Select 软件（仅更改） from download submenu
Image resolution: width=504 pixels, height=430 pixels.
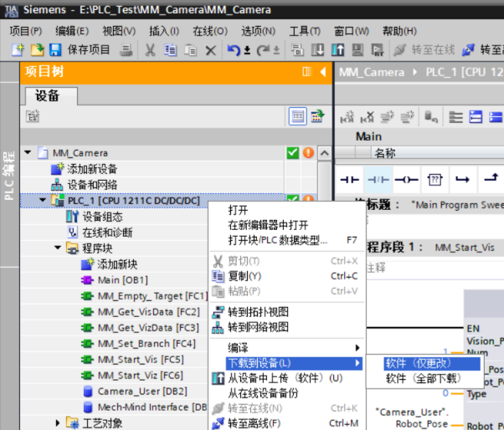(417, 363)
